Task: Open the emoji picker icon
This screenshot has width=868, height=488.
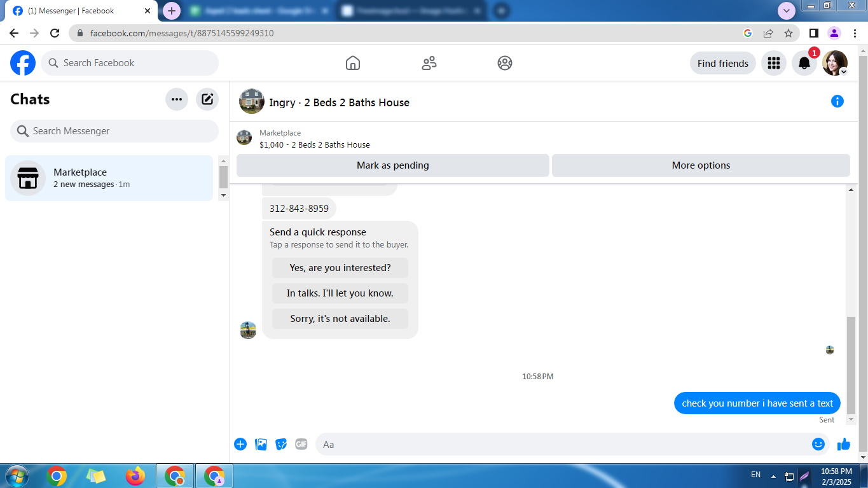Action: point(818,444)
